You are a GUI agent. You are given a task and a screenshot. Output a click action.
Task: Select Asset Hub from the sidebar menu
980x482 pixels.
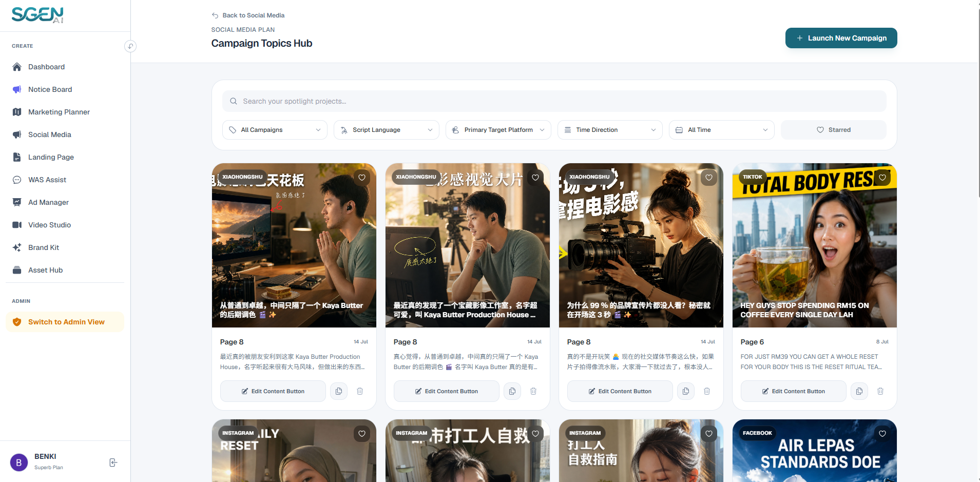point(45,270)
